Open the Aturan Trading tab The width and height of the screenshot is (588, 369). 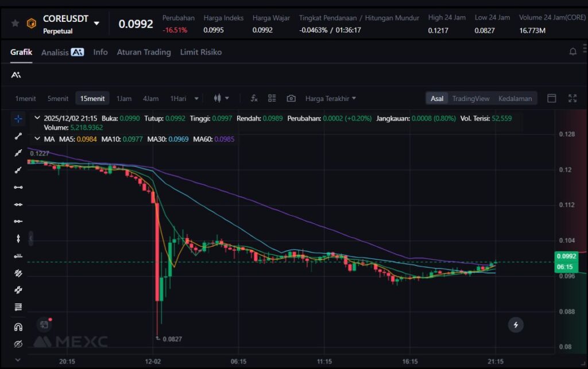click(x=144, y=52)
